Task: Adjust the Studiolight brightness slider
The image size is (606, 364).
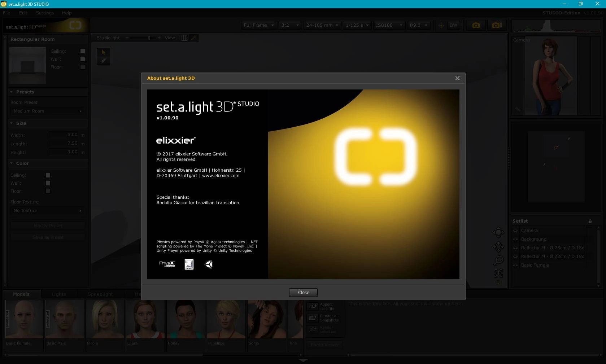Action: click(143, 38)
